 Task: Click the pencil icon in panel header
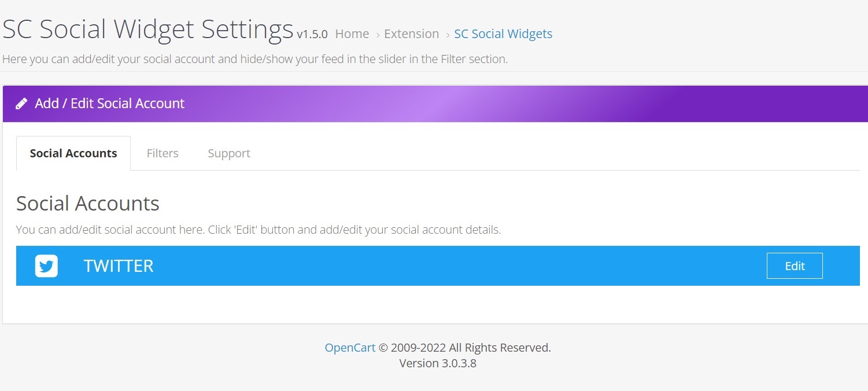click(21, 104)
